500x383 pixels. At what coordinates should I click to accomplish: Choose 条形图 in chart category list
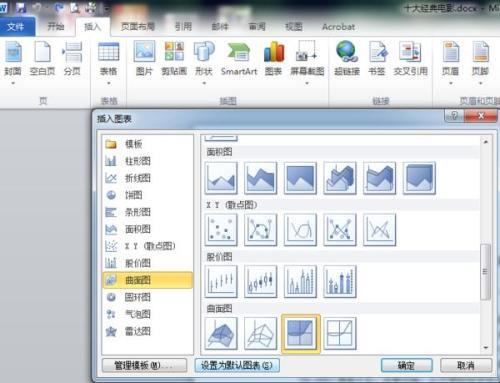[x=148, y=212]
